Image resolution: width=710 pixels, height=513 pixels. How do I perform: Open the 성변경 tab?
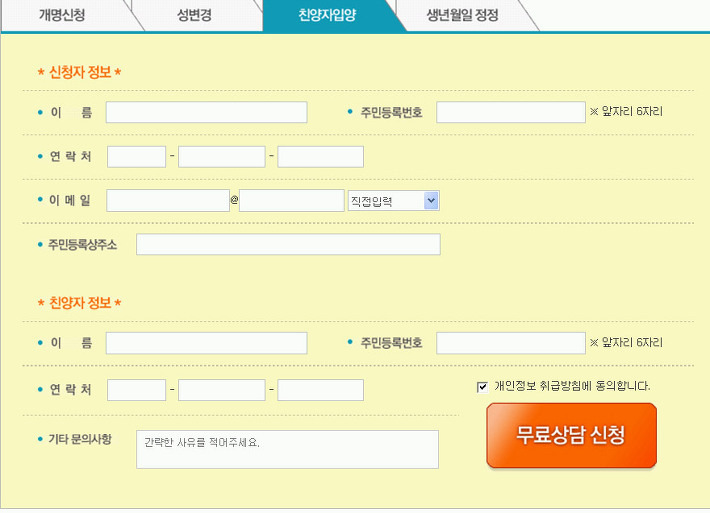[x=195, y=15]
